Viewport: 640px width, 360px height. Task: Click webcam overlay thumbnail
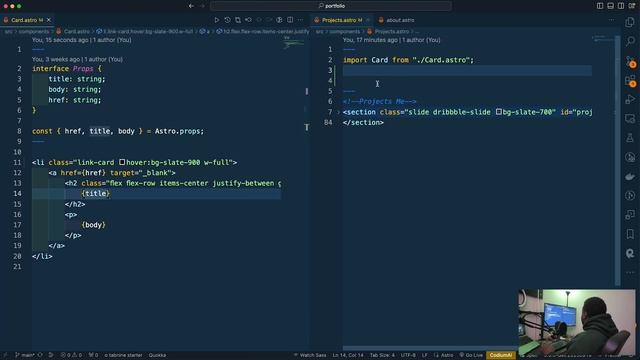pyautogui.click(x=577, y=322)
